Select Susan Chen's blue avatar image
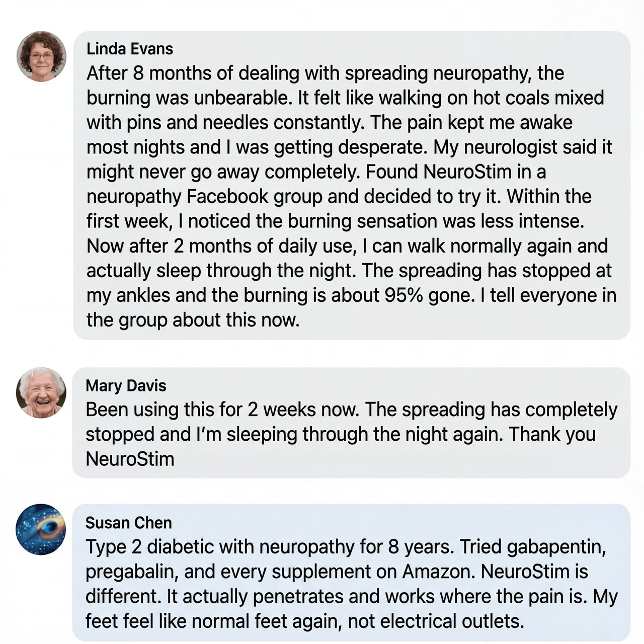 click(x=41, y=529)
